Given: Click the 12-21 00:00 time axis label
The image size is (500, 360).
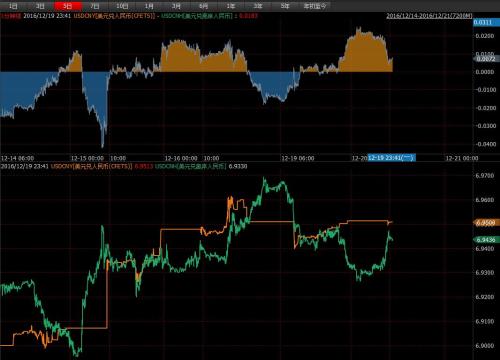Looking at the screenshot, I should 462,158.
